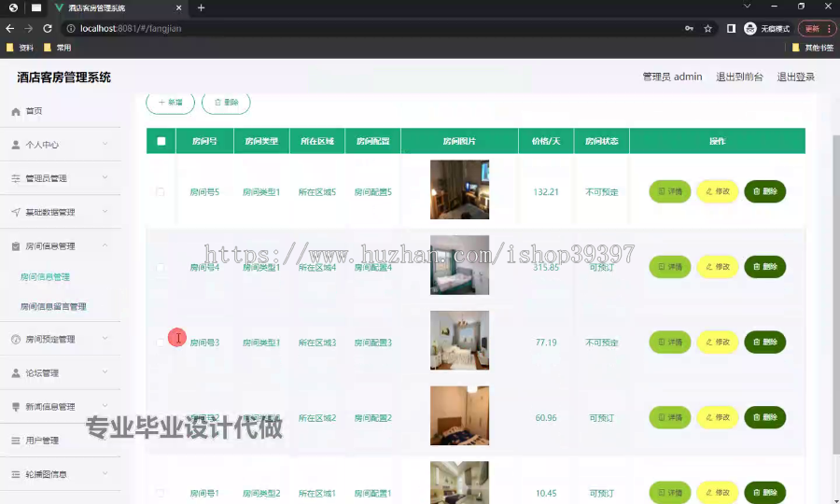This screenshot has height=504, width=840.
Task: Click the 新闻信息管理 monitor icon
Action: [x=16, y=407]
